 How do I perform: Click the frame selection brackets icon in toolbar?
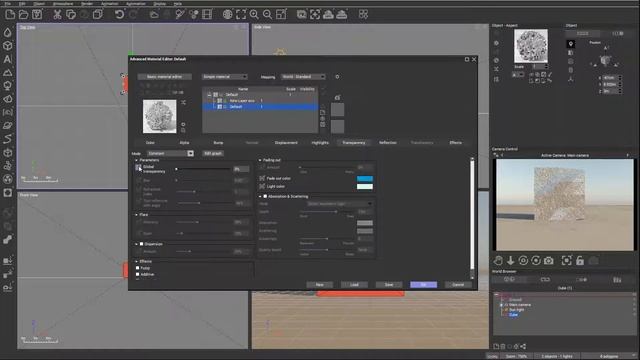click(241, 15)
